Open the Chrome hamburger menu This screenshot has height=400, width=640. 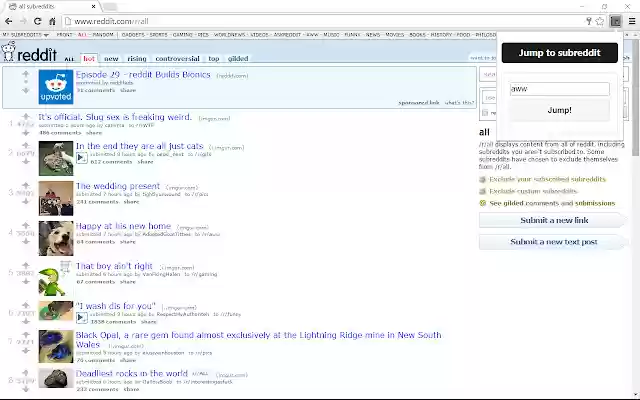tap(631, 21)
